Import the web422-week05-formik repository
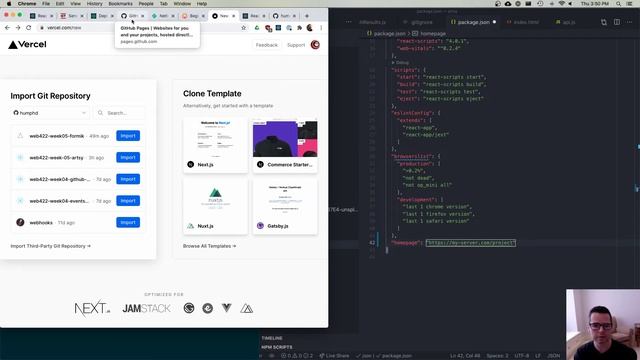 (x=128, y=136)
